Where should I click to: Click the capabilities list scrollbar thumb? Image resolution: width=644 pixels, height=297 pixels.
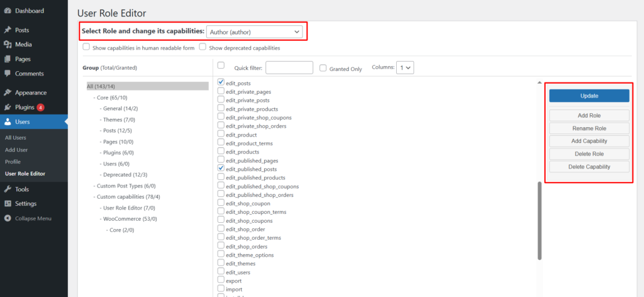click(539, 221)
